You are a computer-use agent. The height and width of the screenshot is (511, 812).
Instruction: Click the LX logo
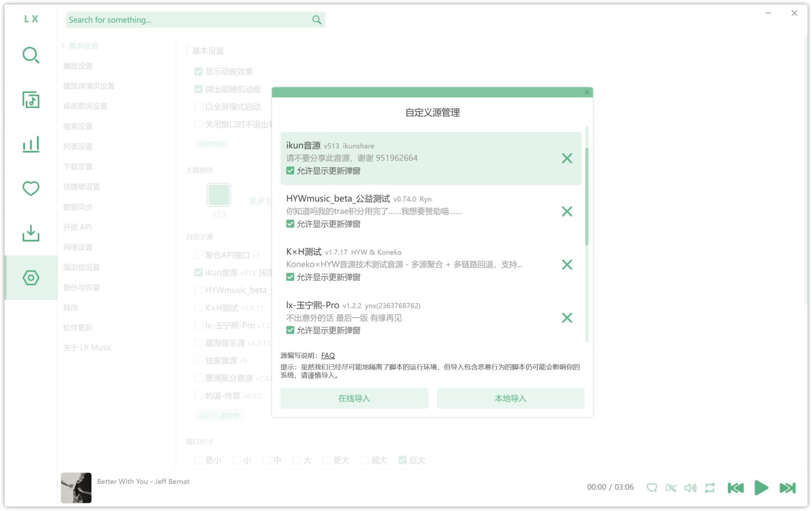pyautogui.click(x=31, y=19)
